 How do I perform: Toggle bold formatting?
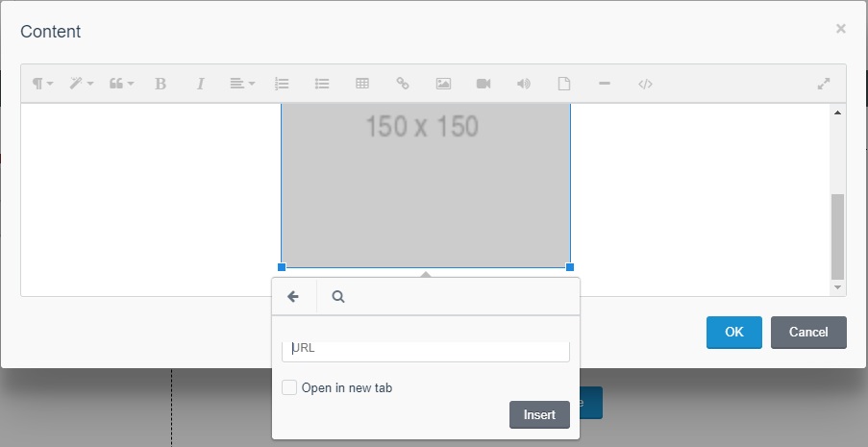click(161, 84)
